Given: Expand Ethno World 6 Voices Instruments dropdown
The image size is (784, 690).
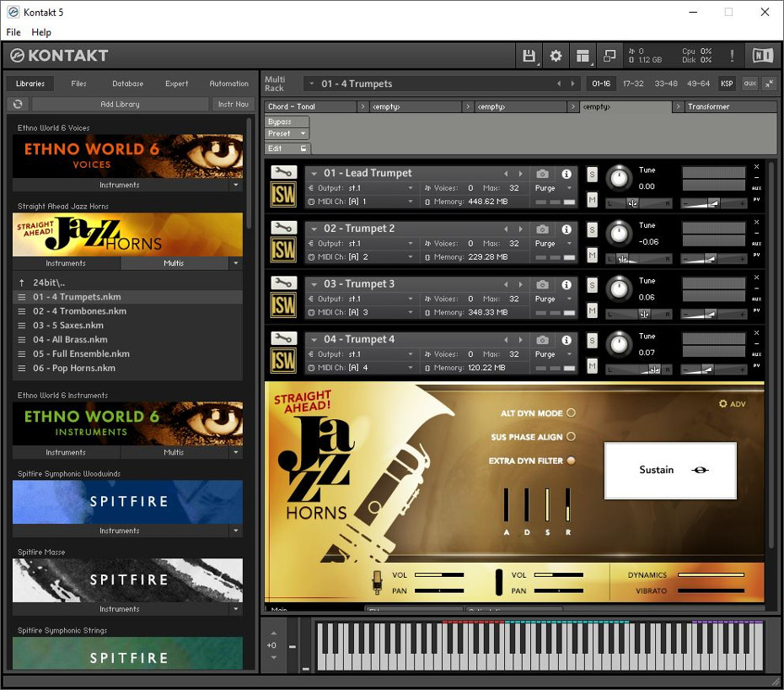Looking at the screenshot, I should click(x=235, y=185).
